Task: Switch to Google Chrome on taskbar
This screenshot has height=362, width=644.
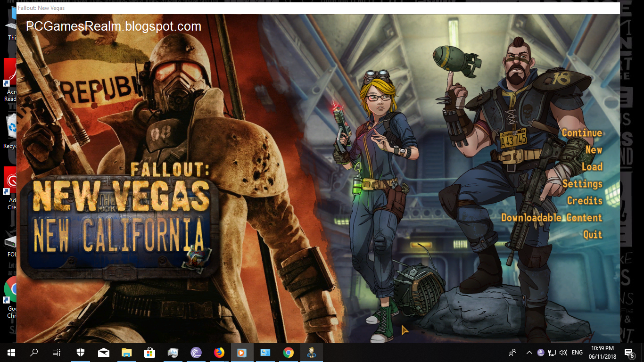Action: 289,353
